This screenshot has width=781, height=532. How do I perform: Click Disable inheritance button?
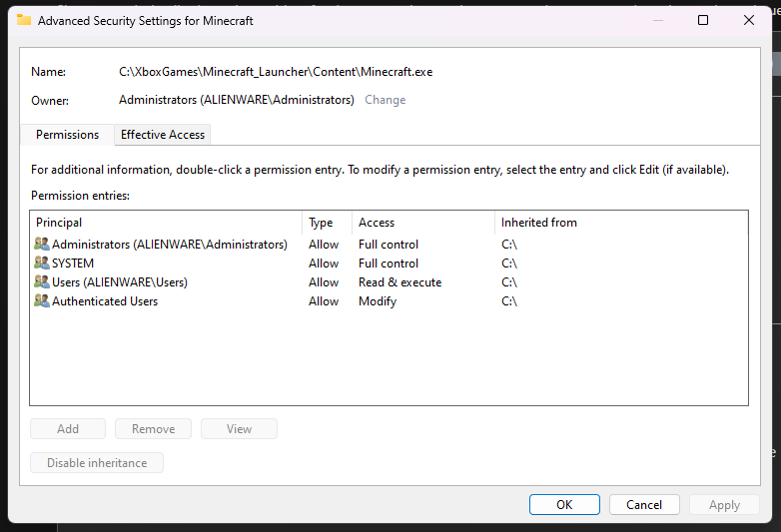pyautogui.click(x=97, y=463)
